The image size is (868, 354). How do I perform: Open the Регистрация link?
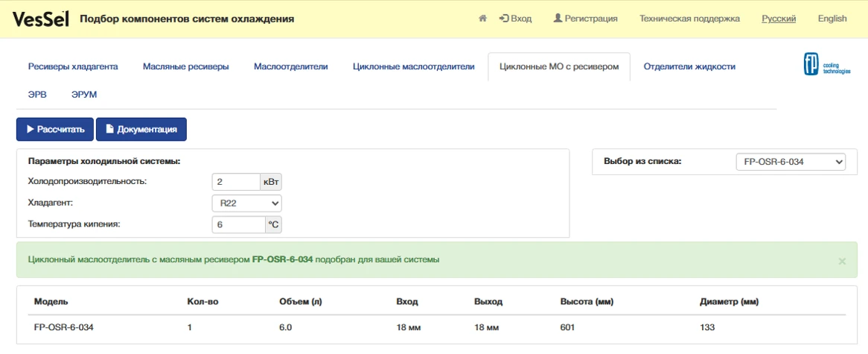coord(586,19)
